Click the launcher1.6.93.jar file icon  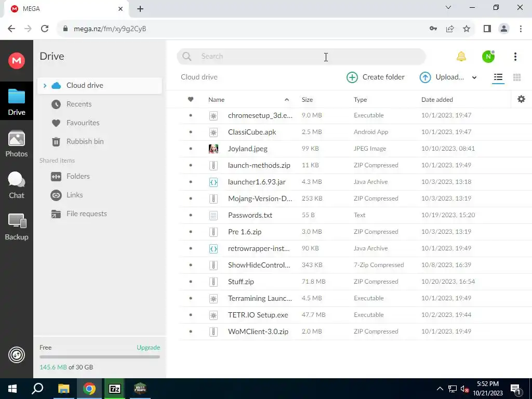click(214, 182)
